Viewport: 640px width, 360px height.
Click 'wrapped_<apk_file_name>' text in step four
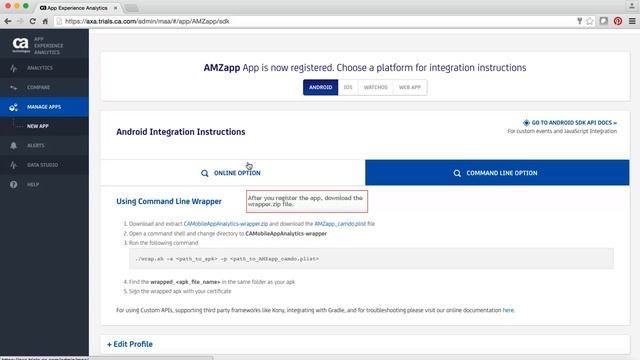pyautogui.click(x=185, y=282)
